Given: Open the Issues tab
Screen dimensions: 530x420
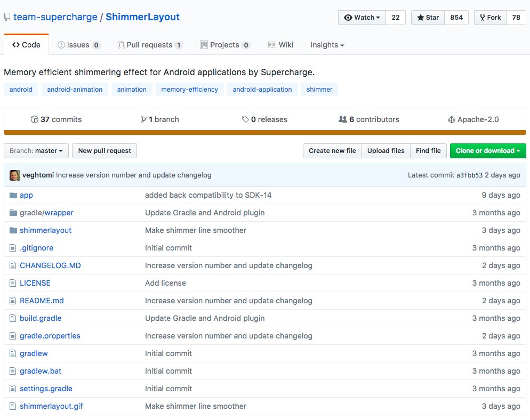Looking at the screenshot, I should tap(79, 45).
